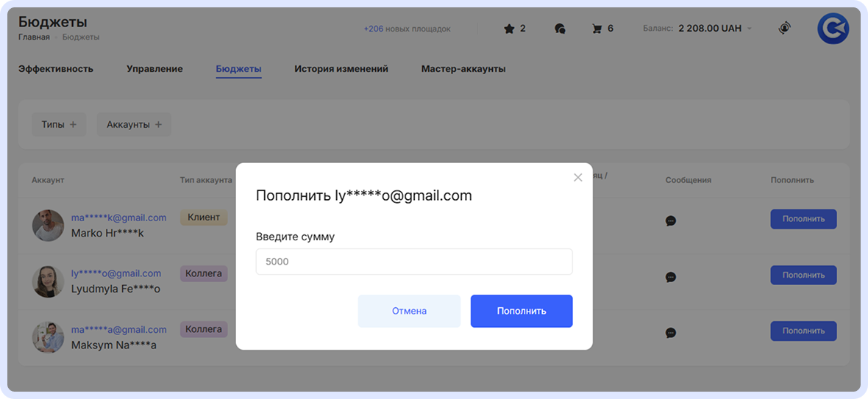Expand the balance 2 208.00 UAH dropdown
Image resolution: width=868 pixels, height=399 pixels.
(x=750, y=29)
